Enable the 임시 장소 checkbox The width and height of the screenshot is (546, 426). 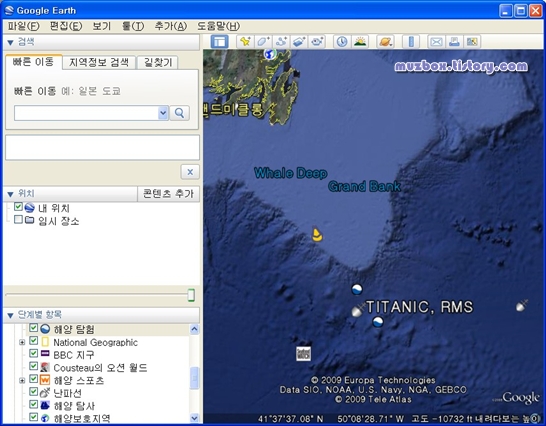(x=18, y=219)
